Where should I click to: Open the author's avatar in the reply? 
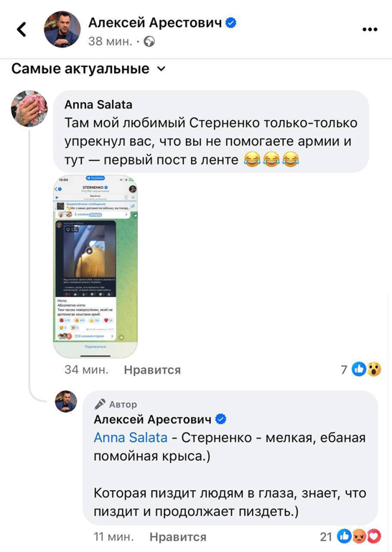[x=66, y=401]
